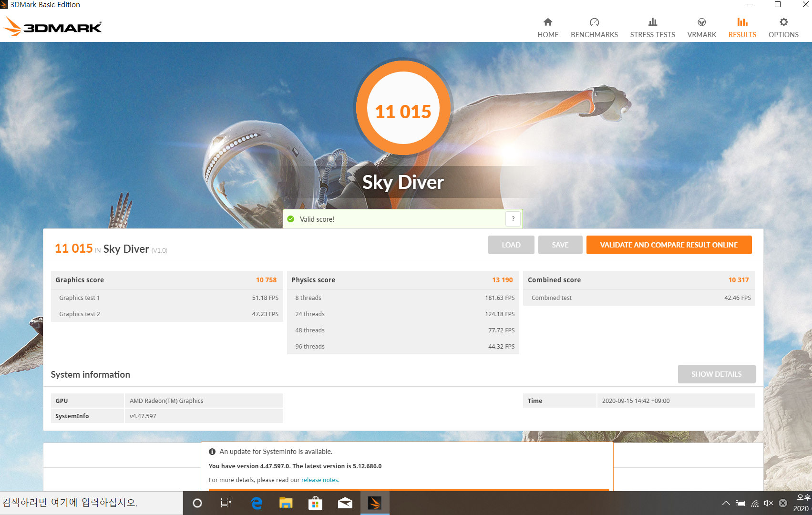Click SystemInfo version v4.47.597
This screenshot has height=515, width=812.
143,416
